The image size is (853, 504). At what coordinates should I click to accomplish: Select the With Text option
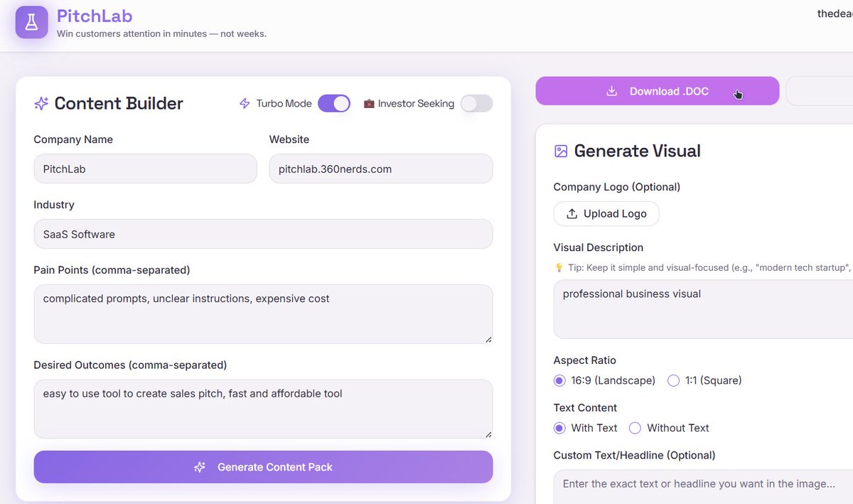pyautogui.click(x=559, y=428)
